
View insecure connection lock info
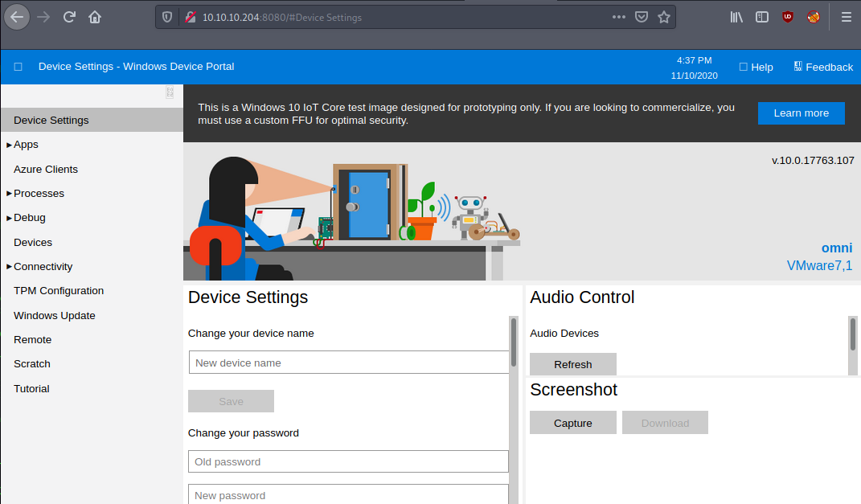[x=191, y=17]
